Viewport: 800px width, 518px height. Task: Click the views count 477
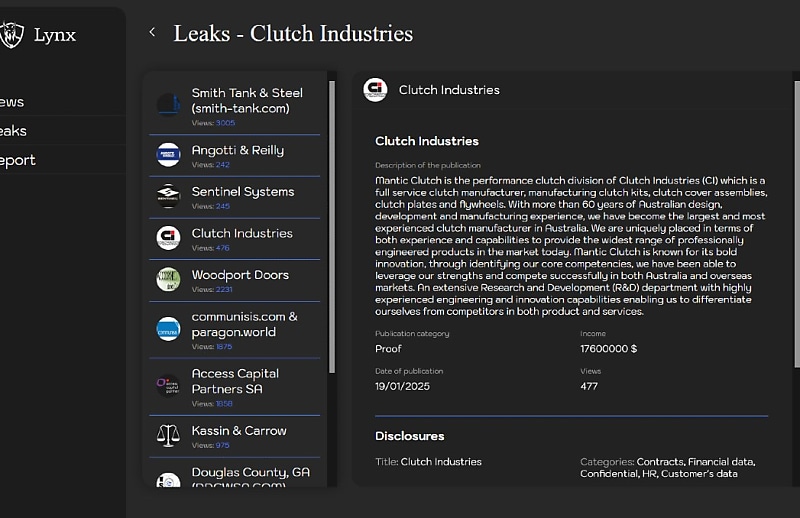[x=589, y=386]
